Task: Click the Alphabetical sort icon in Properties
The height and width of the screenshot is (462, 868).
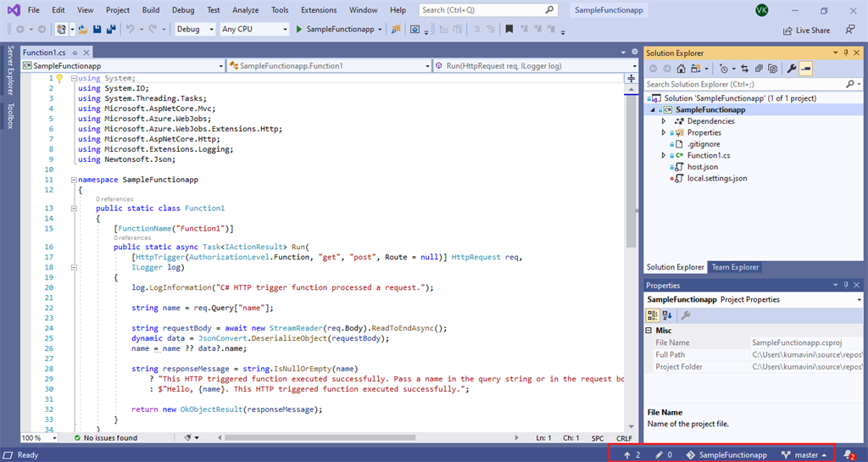Action: (x=667, y=315)
